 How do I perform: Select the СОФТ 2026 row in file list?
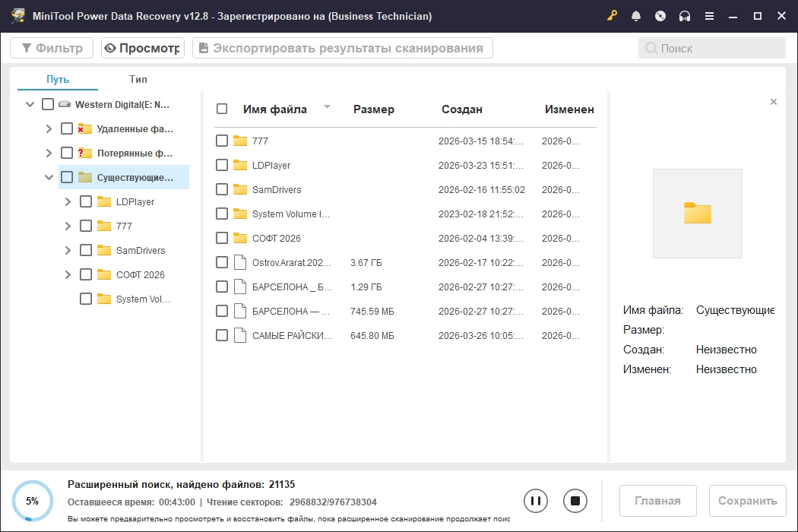click(405, 238)
